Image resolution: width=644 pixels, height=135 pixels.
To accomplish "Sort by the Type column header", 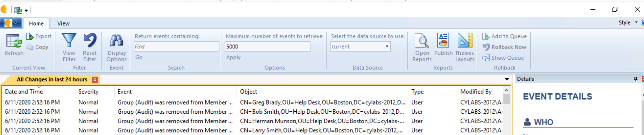I will click(x=433, y=92).
